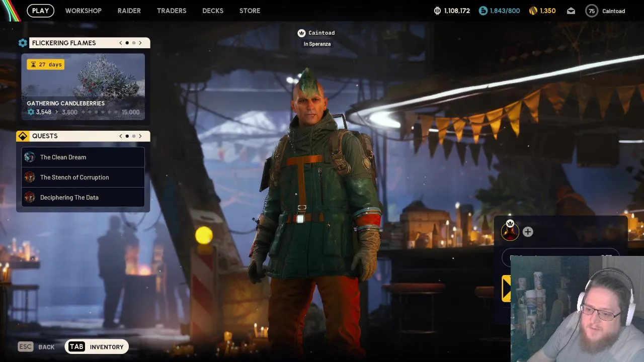
Task: Open the mail inbox icon
Action: click(x=571, y=11)
